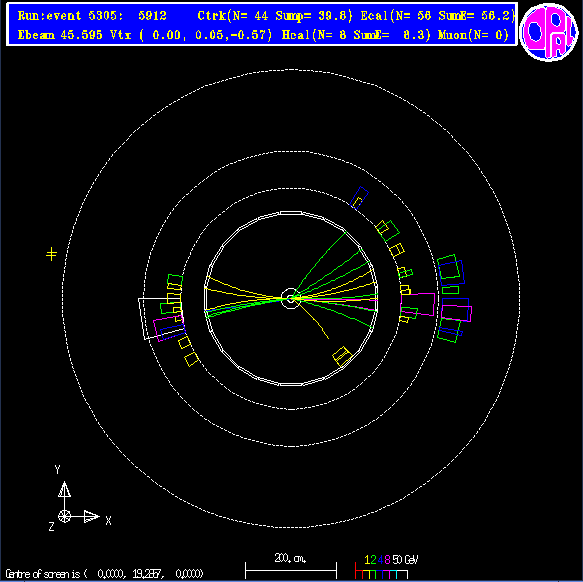Click the Run:event 5305 header text

tap(92, 16)
